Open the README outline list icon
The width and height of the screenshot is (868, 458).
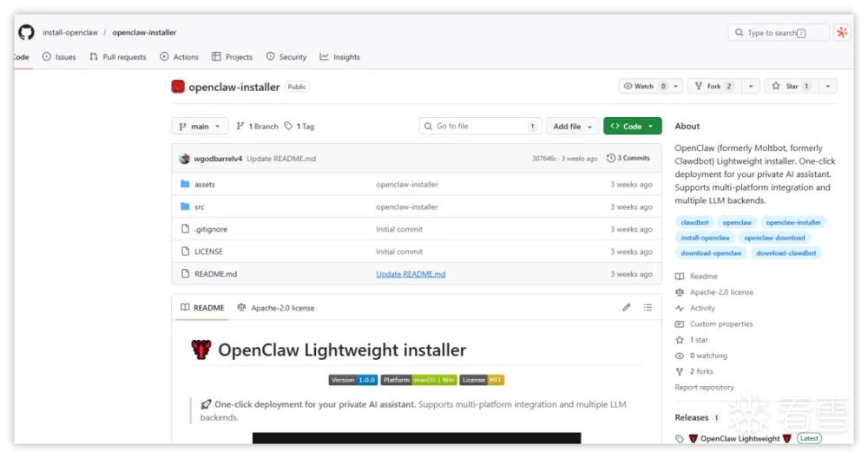coord(648,308)
